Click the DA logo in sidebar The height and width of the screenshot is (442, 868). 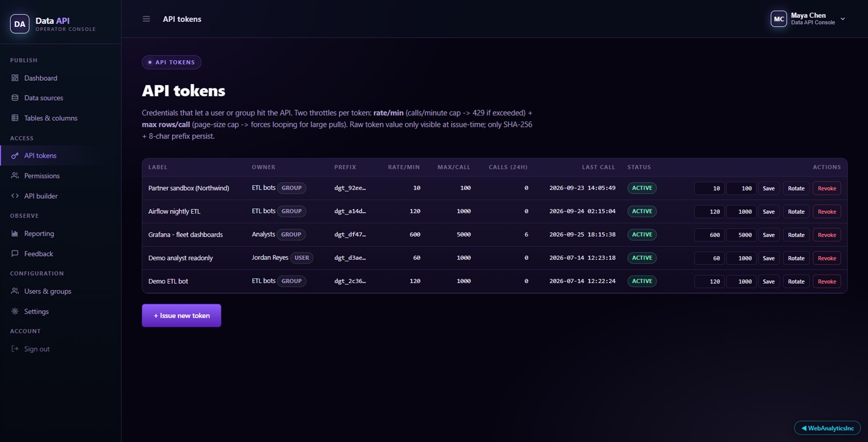coord(20,24)
